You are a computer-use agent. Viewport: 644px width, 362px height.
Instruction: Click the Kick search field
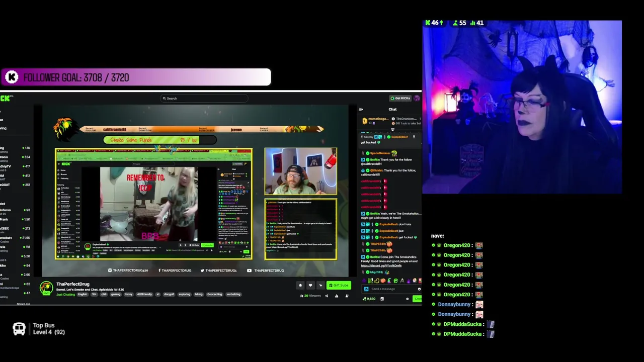tap(204, 99)
